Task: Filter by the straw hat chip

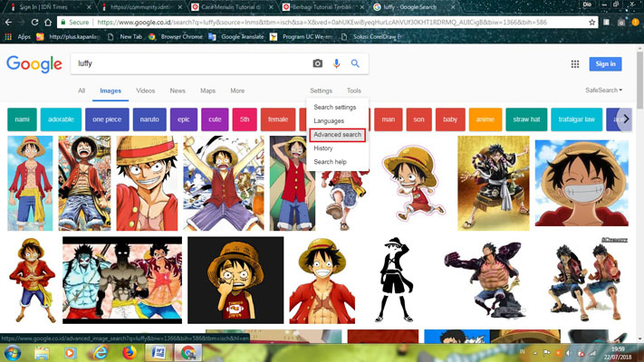Action: coord(526,119)
